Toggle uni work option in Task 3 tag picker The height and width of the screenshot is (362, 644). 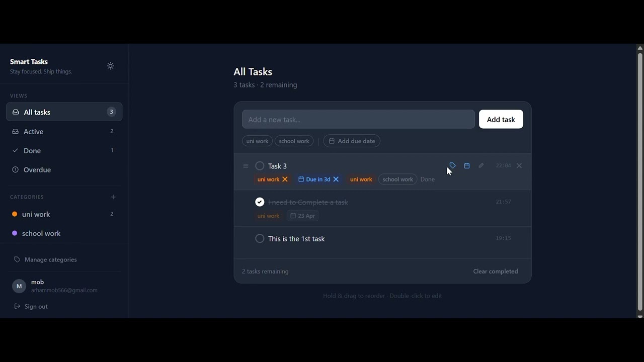coord(361,179)
